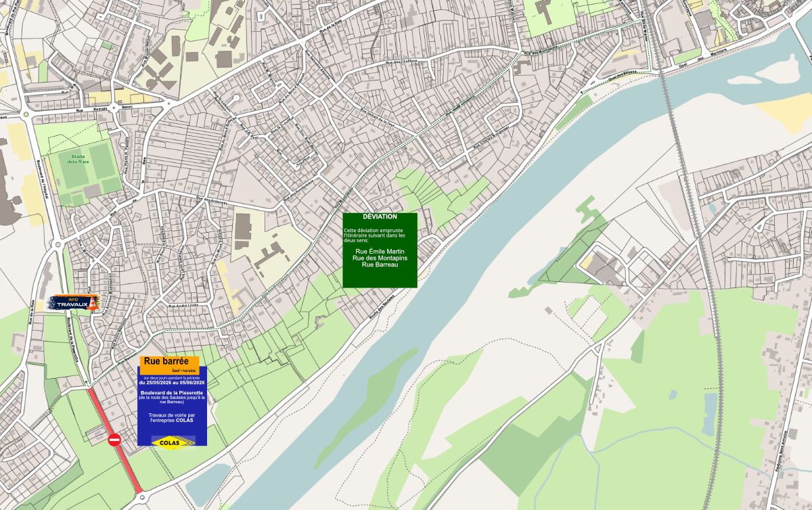Select the Rue des Montapins deviation entry
Screen dimensions: 812x510
click(380, 258)
